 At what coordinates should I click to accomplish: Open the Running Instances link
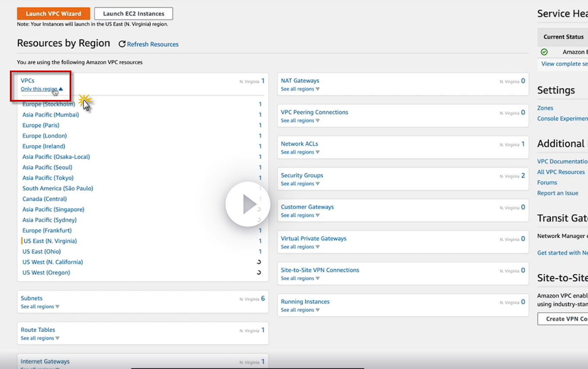coord(305,302)
